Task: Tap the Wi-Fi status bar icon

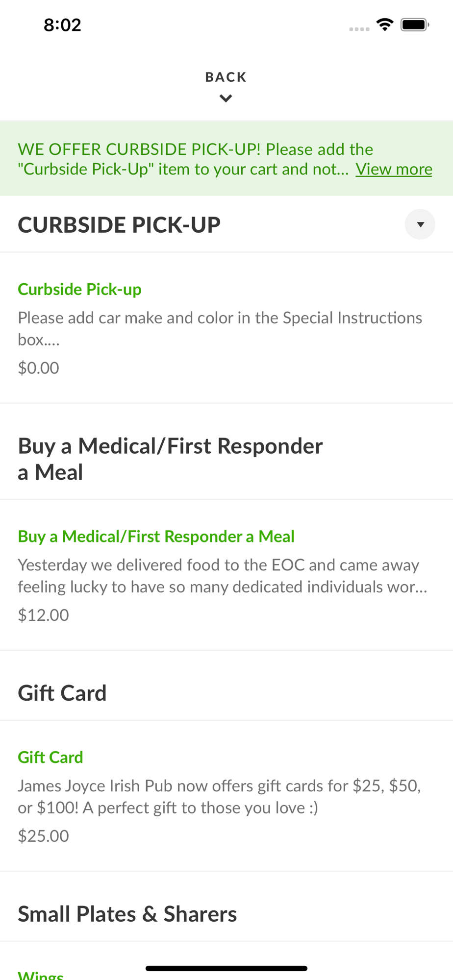Action: 385,24
